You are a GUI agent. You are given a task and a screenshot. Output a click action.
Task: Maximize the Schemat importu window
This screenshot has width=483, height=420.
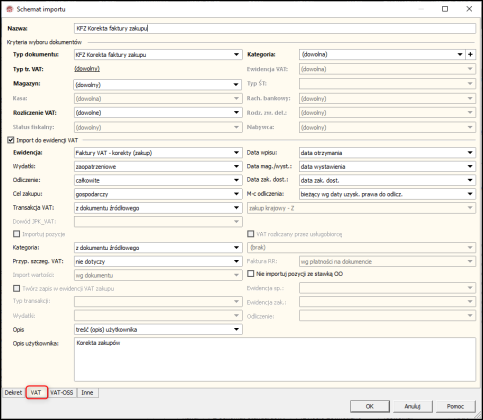point(445,9)
